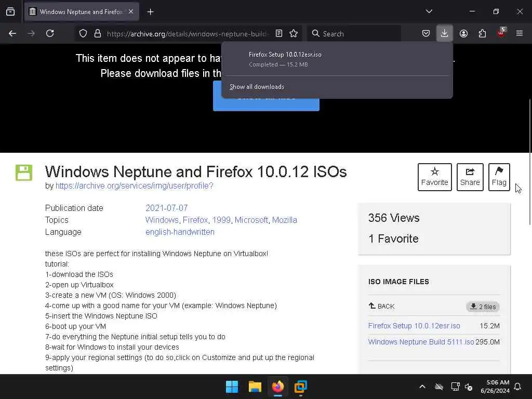Click the Firefox taskbar icon

(x=278, y=387)
